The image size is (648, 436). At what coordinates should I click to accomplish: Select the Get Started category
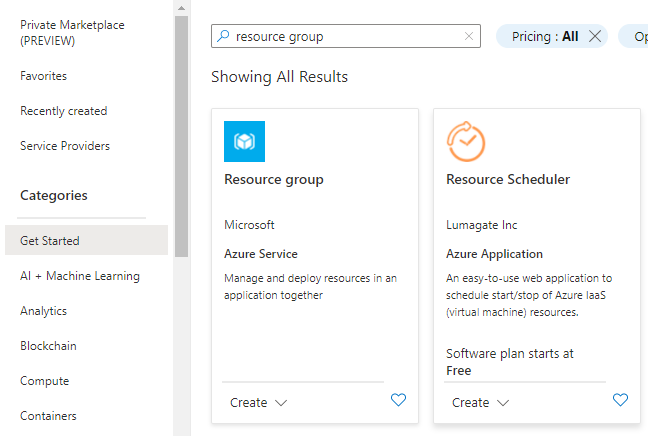(86, 240)
